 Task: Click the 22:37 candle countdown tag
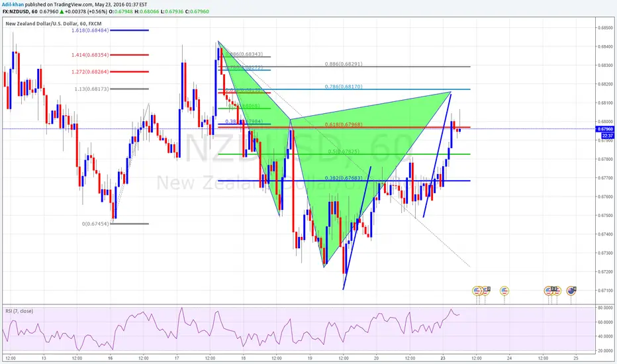pos(608,136)
